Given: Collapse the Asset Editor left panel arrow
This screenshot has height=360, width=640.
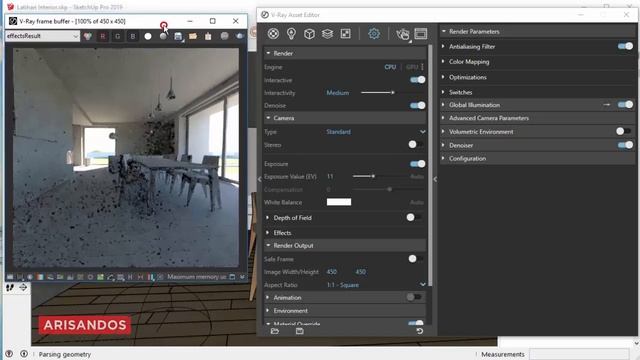Looking at the screenshot, I should point(260,179).
